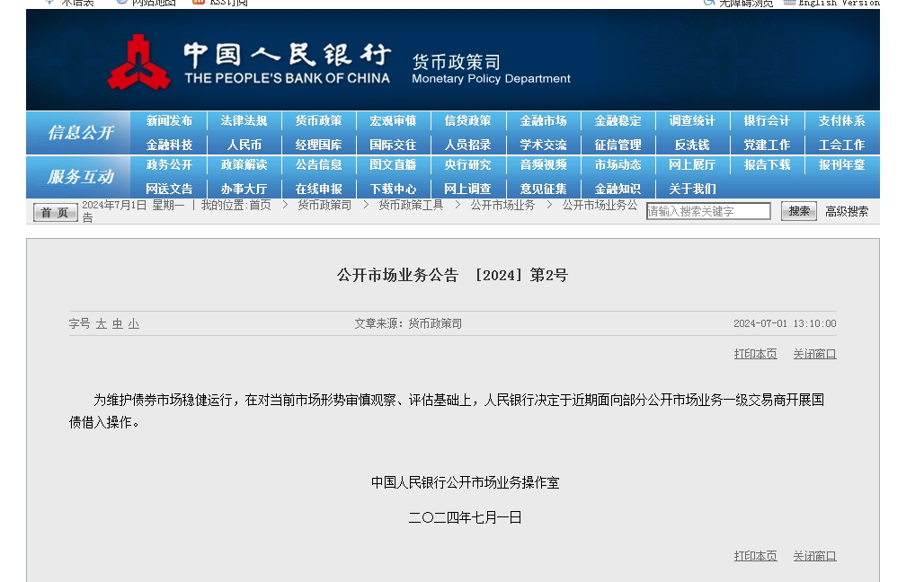Open 下载中心 from the service menu
This screenshot has height=582, width=924.
(x=393, y=189)
